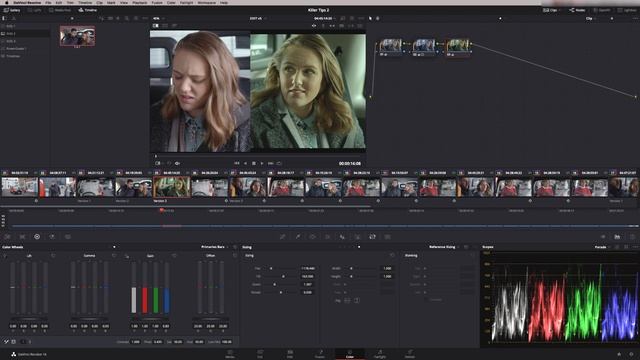The height and width of the screenshot is (360, 640).
Task: Reset the Gamma bars
Action: click(114, 256)
